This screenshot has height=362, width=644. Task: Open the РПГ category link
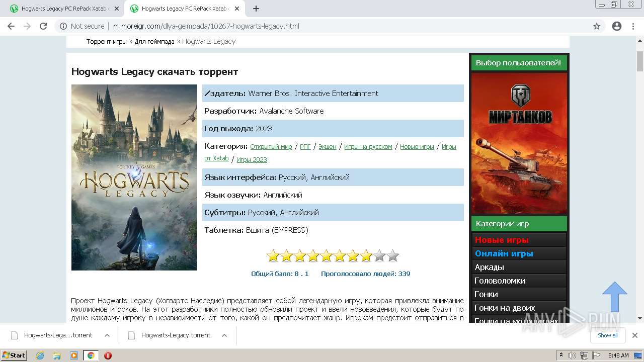point(305,147)
